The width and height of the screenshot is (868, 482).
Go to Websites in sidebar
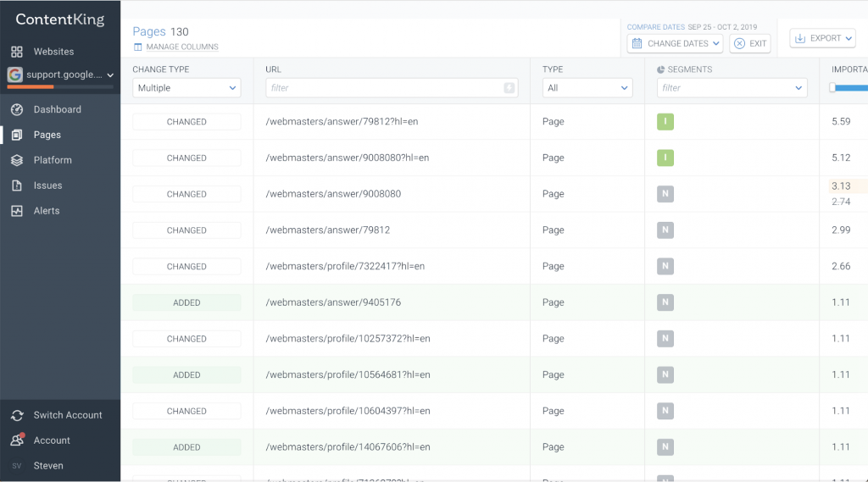53,52
